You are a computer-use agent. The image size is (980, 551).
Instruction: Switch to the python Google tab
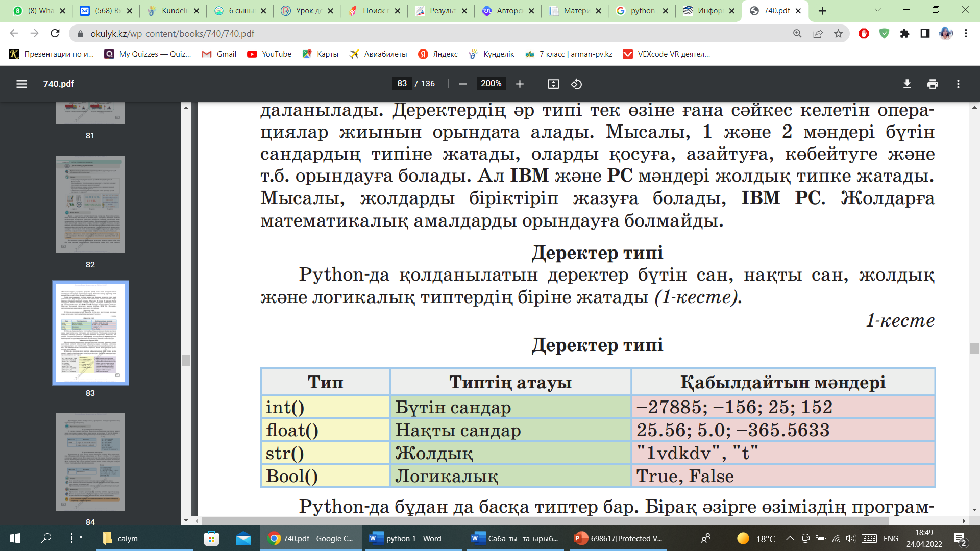[x=642, y=10]
